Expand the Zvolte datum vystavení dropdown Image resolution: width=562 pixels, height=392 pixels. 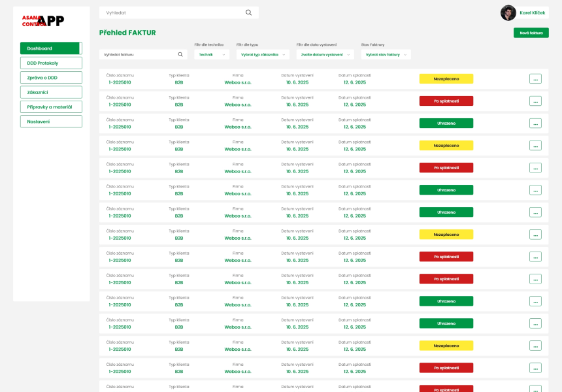click(326, 55)
